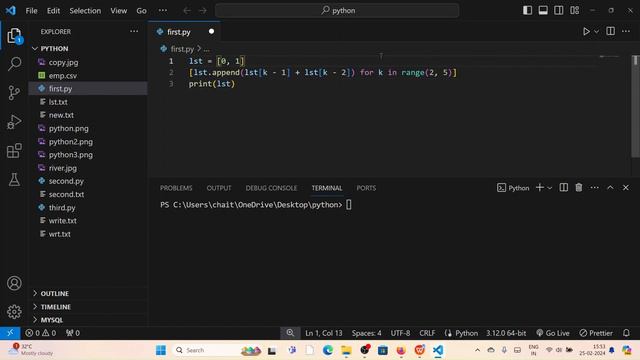Switch to the OUTPUT panel tab

(x=219, y=188)
